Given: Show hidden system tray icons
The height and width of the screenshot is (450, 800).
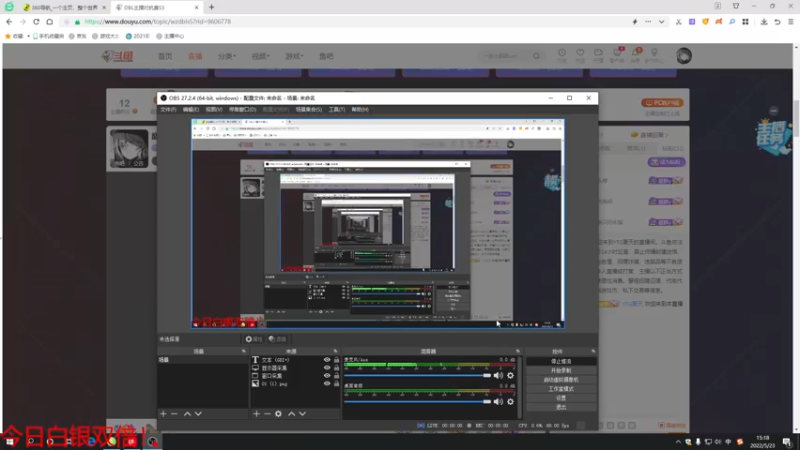Looking at the screenshot, I should tap(678, 442).
